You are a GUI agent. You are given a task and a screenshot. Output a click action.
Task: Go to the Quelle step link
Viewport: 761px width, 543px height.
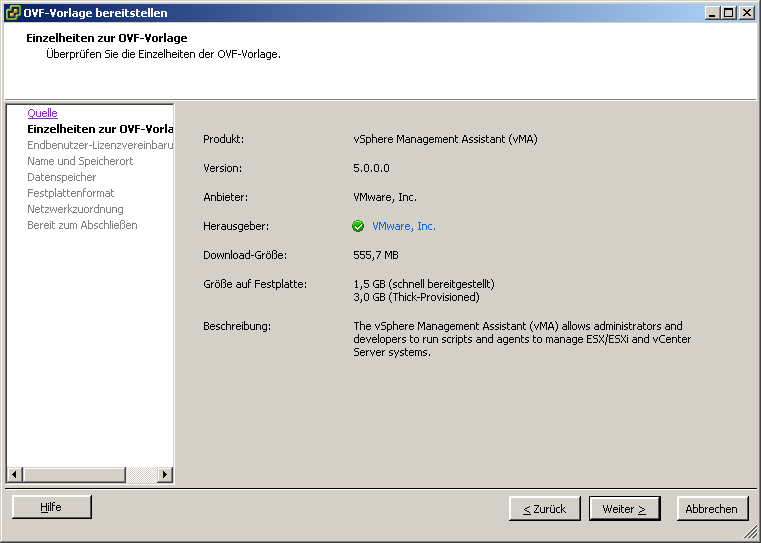coord(42,113)
